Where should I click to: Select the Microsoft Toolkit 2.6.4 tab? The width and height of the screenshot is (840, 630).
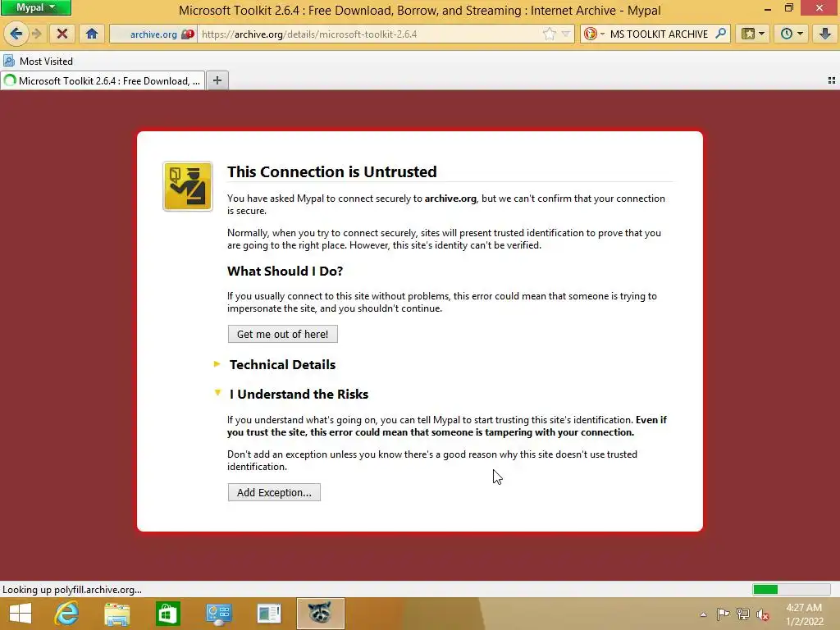click(x=103, y=81)
